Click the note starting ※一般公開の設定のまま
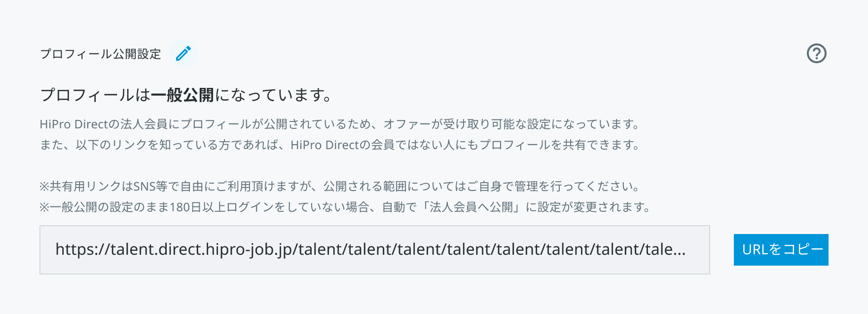 [x=345, y=207]
